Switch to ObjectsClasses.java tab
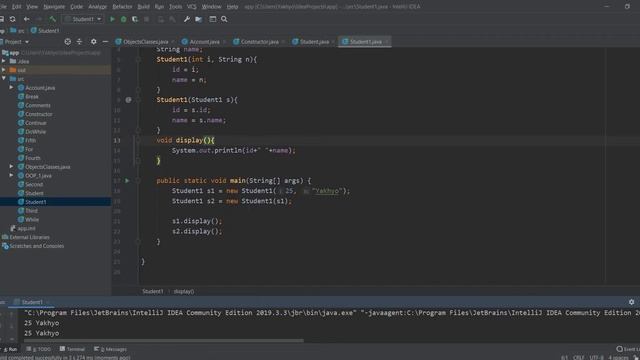This screenshot has width=640, height=360. pos(145,42)
